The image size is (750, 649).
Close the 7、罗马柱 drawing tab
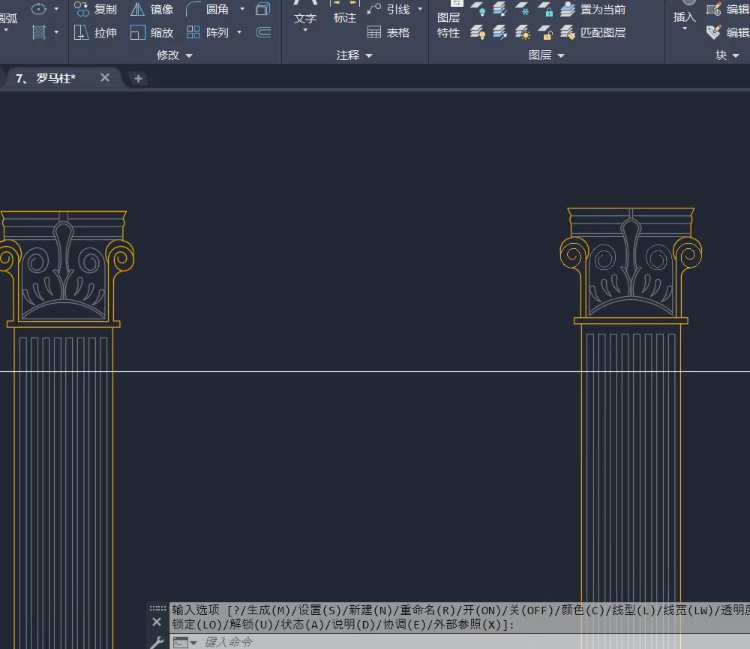tap(105, 77)
